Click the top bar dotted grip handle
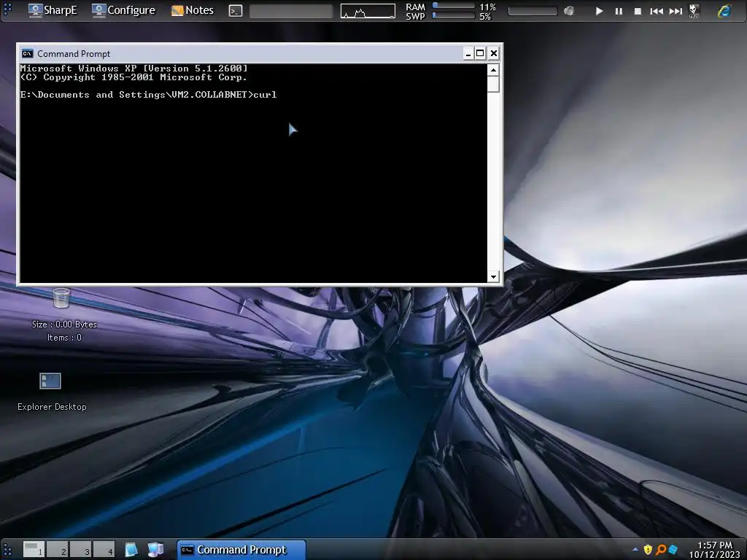 click(x=7, y=8)
